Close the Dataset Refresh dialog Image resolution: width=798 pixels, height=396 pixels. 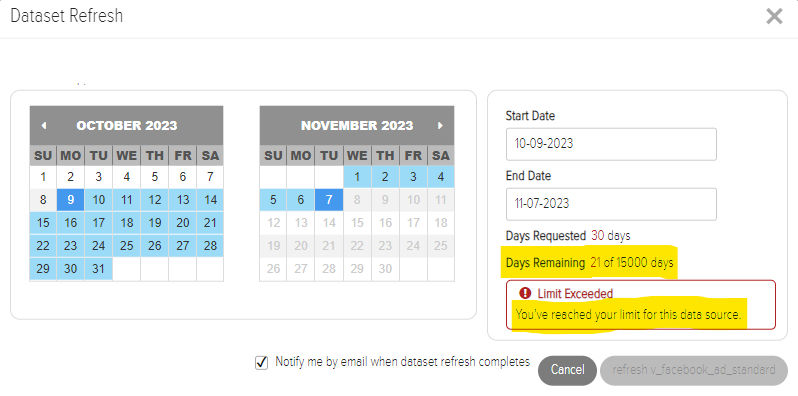coord(774,16)
